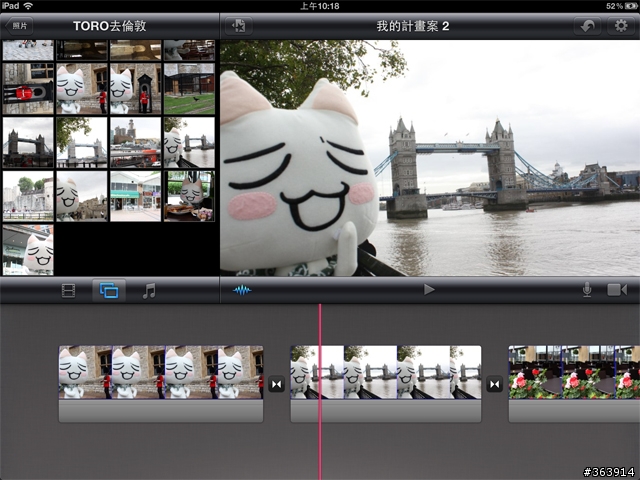Viewport: 640px width, 480px height.
Task: Pick the green lawn with bird photo
Action: [x=189, y=89]
